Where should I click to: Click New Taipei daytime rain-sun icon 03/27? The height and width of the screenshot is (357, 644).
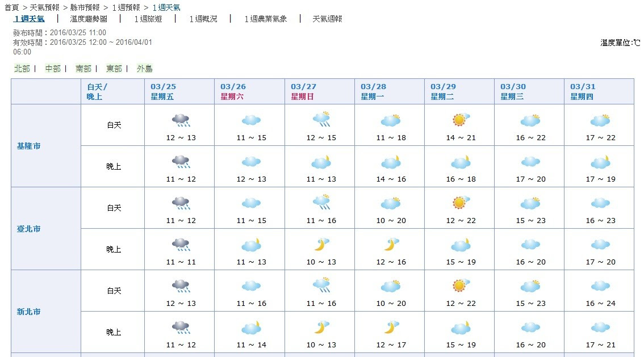click(x=321, y=285)
